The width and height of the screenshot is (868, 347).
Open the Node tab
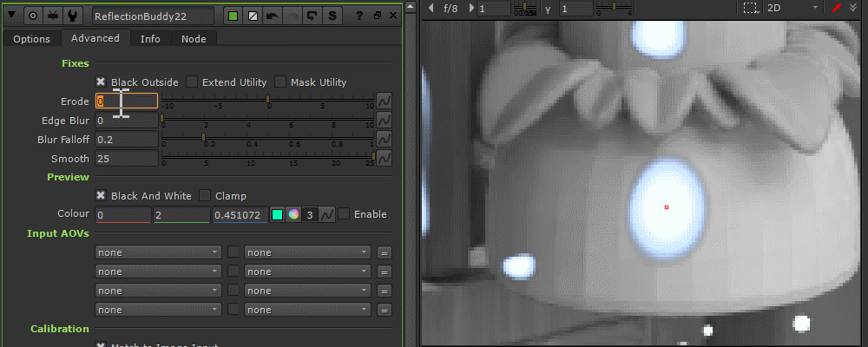(194, 39)
